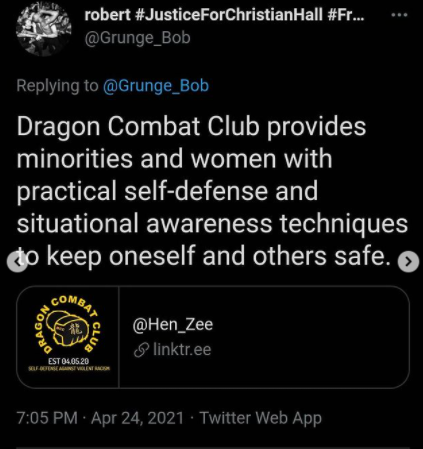Open the Dragon Combat Club logo thumbnail

(x=68, y=337)
